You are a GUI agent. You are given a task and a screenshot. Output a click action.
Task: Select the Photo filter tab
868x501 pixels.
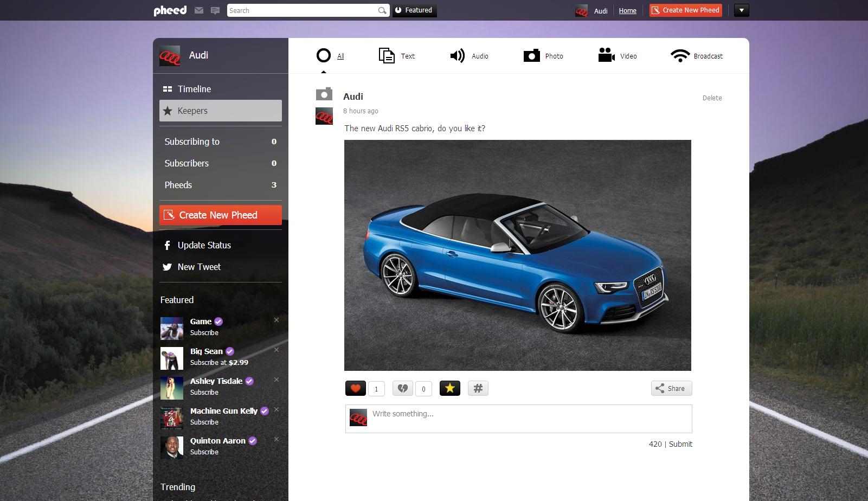click(x=543, y=56)
